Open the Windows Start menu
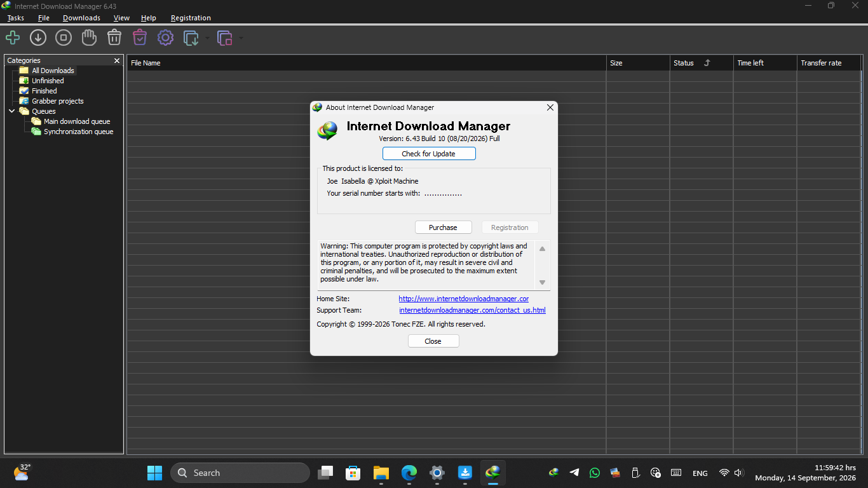This screenshot has height=488, width=868. pyautogui.click(x=154, y=473)
